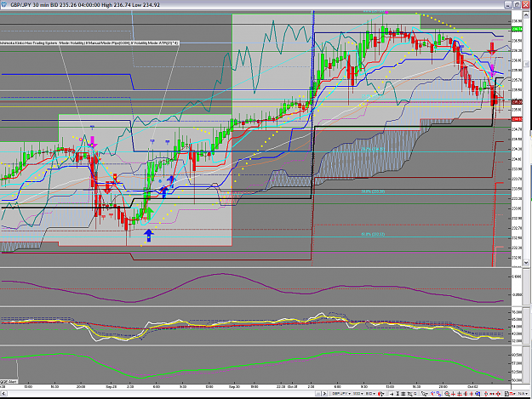Open the BID price type dropdown
The width and height of the screenshot is (532, 399).
point(370,394)
